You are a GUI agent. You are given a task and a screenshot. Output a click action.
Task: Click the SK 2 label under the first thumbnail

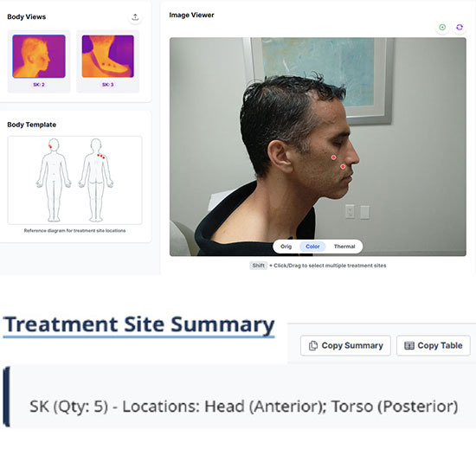coord(39,85)
